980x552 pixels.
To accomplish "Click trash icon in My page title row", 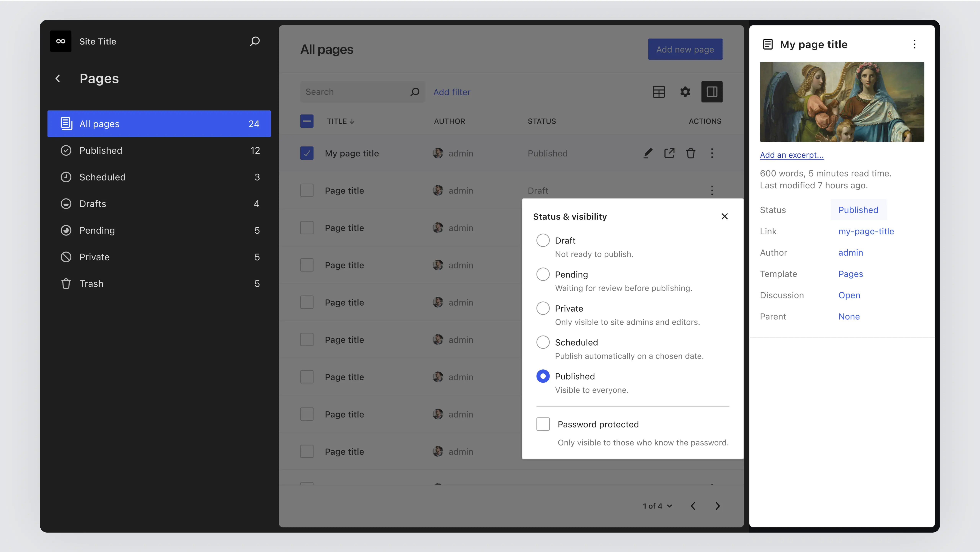I will pos(690,153).
